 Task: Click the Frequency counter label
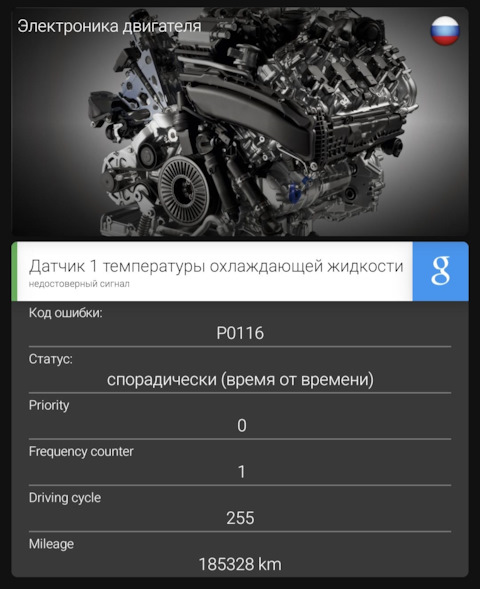click(x=81, y=451)
